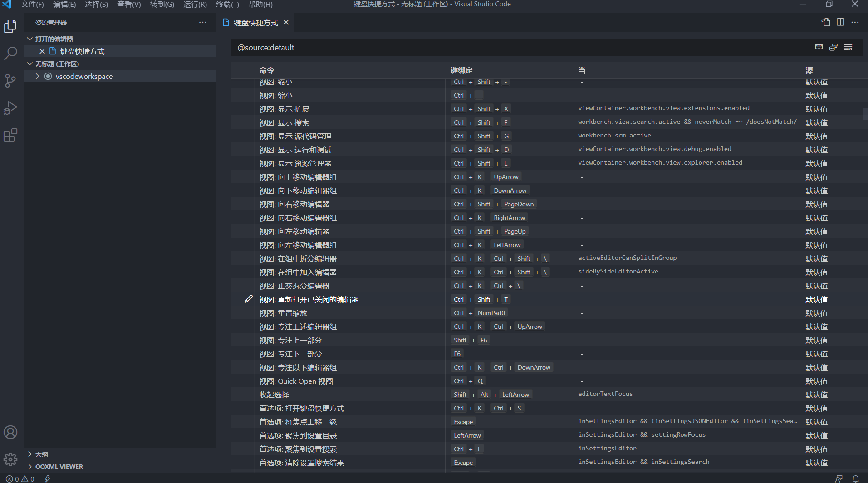Click the @source:default search field
This screenshot has width=868, height=483.
tap(522, 47)
